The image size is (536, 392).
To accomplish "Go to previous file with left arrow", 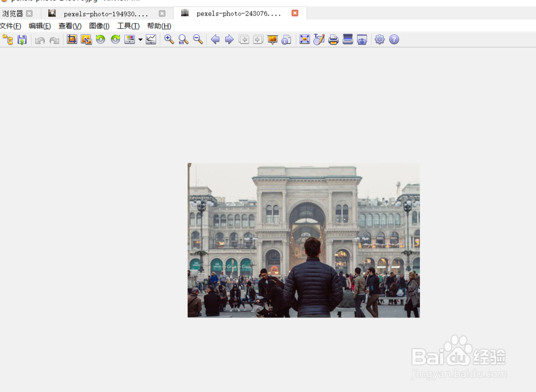I will pos(215,39).
